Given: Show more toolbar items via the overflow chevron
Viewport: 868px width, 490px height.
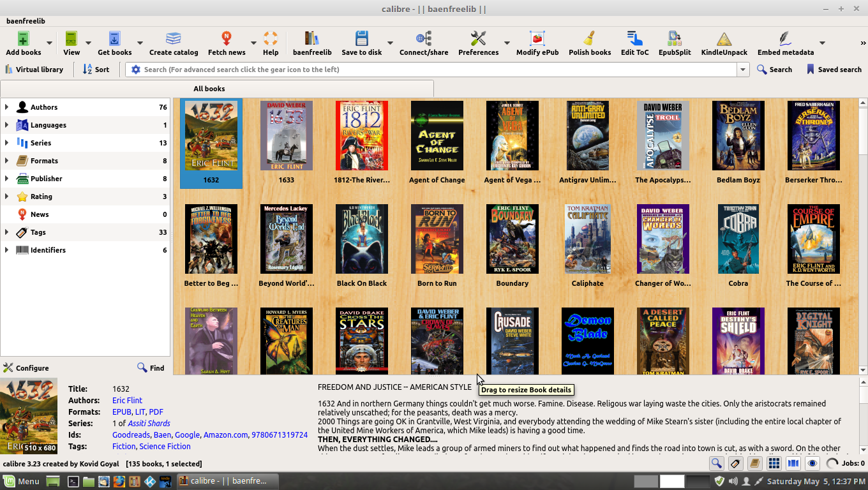Looking at the screenshot, I should 863,43.
